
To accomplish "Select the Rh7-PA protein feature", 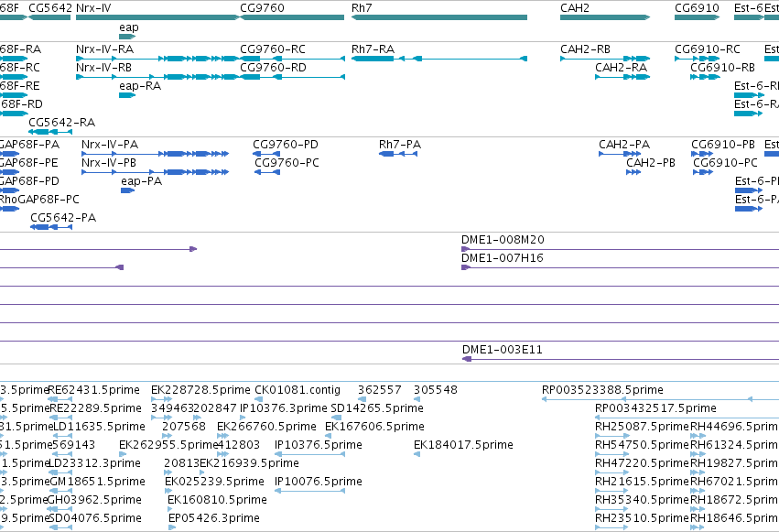I will coord(398,154).
